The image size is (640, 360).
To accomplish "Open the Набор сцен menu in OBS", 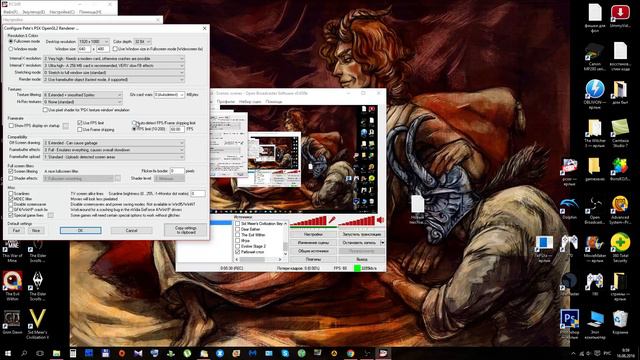I will coord(250,102).
